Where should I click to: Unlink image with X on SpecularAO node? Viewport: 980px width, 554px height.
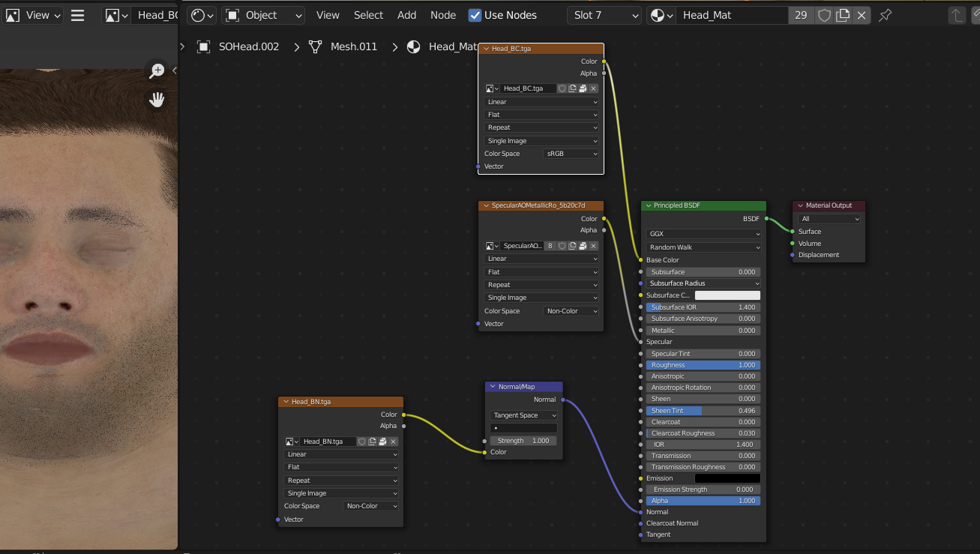[x=593, y=246]
